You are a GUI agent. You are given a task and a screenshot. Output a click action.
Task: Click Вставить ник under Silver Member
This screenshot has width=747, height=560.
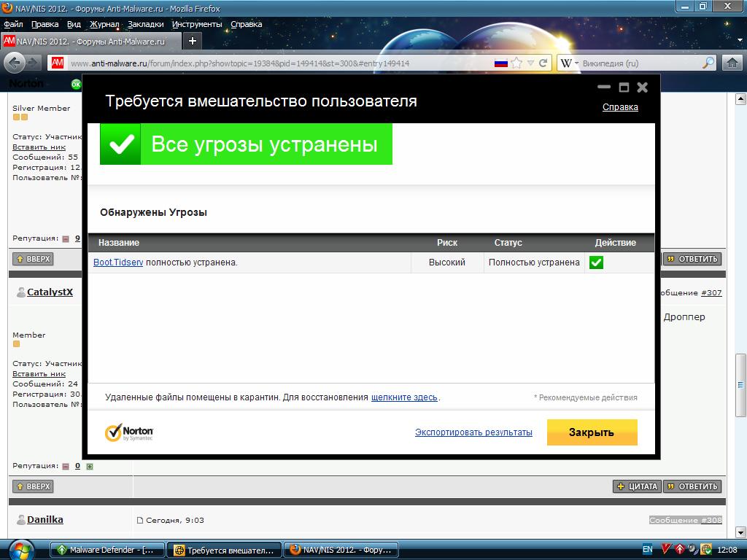pyautogui.click(x=39, y=147)
